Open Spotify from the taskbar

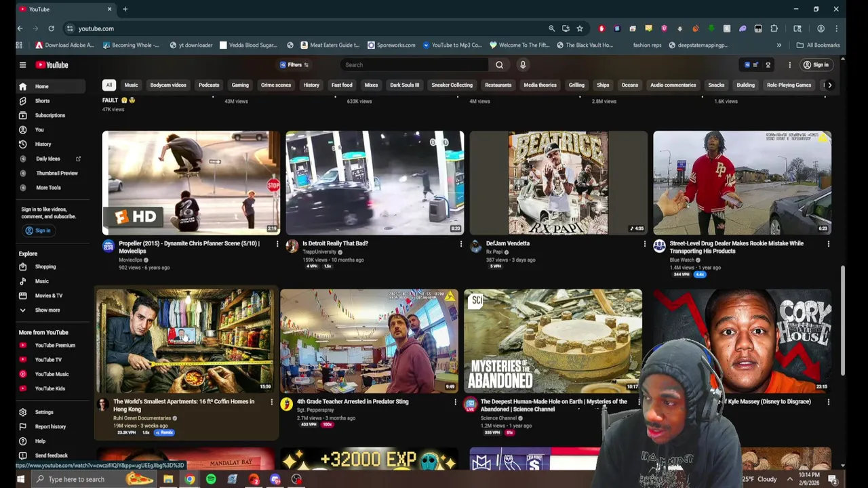211,479
